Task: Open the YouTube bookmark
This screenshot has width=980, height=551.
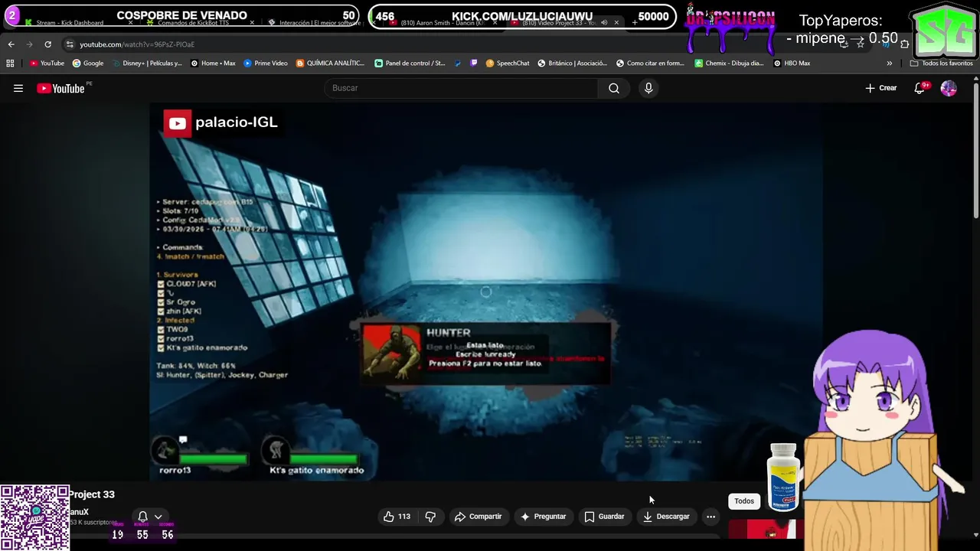Action: click(x=47, y=64)
